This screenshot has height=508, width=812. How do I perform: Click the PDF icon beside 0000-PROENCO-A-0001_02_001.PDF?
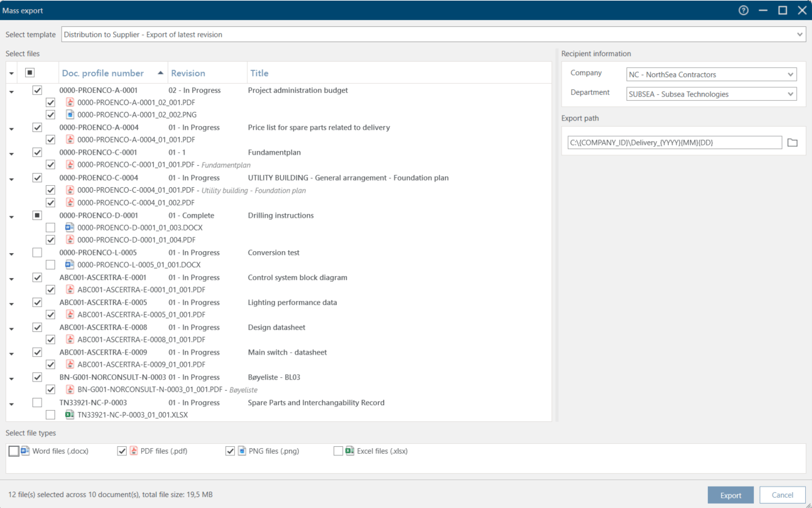click(x=70, y=102)
